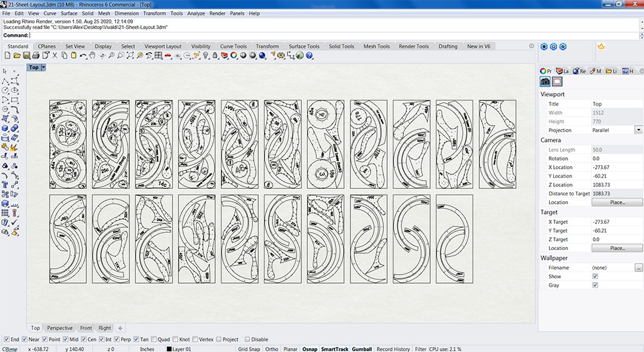This screenshot has height=352, width=644.
Task: Expand the Top viewport title dropdown arrow
Action: [44, 67]
